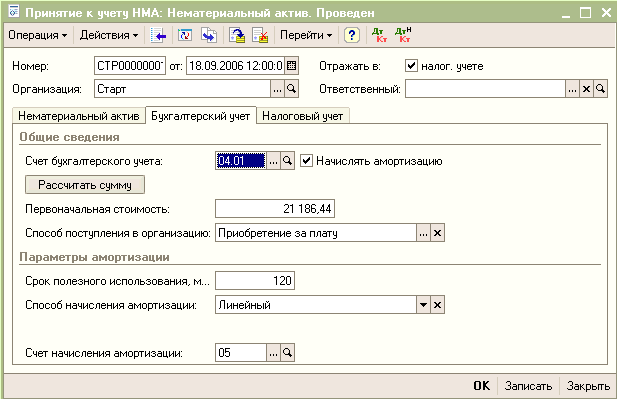Viewport: 617px width, 399px height.
Task: Expand amortization method dropdown arrow
Action: [423, 305]
